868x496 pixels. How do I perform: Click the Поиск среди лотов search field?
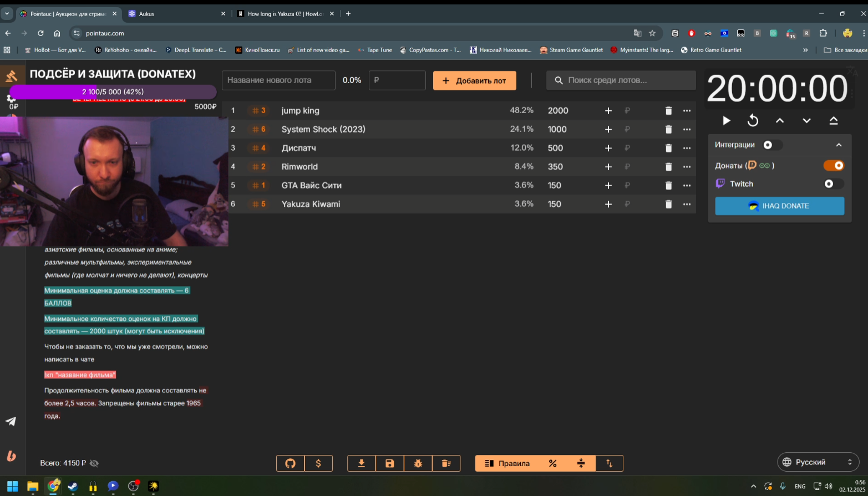coord(621,80)
